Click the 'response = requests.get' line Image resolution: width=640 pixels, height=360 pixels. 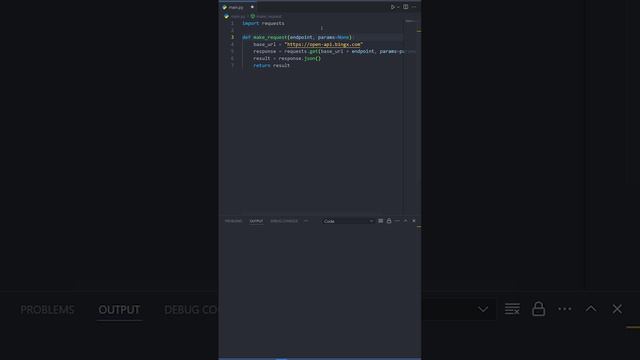tap(329, 51)
